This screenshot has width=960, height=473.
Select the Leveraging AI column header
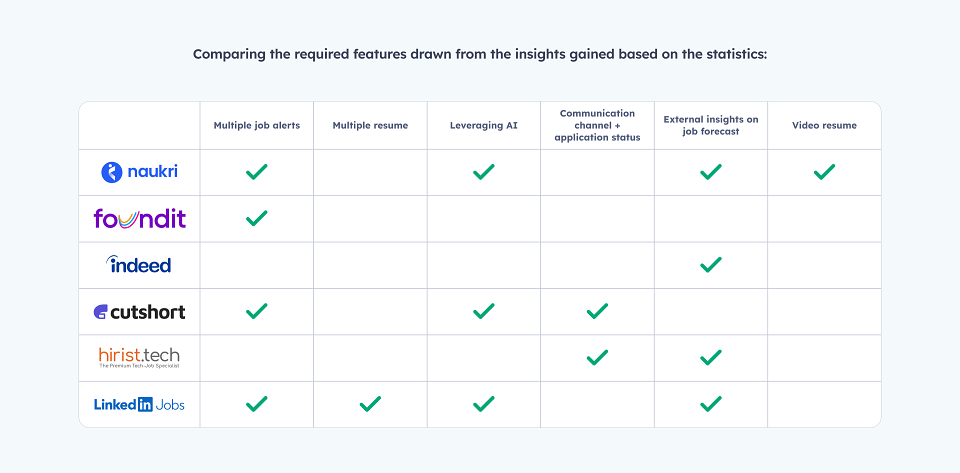tap(484, 125)
